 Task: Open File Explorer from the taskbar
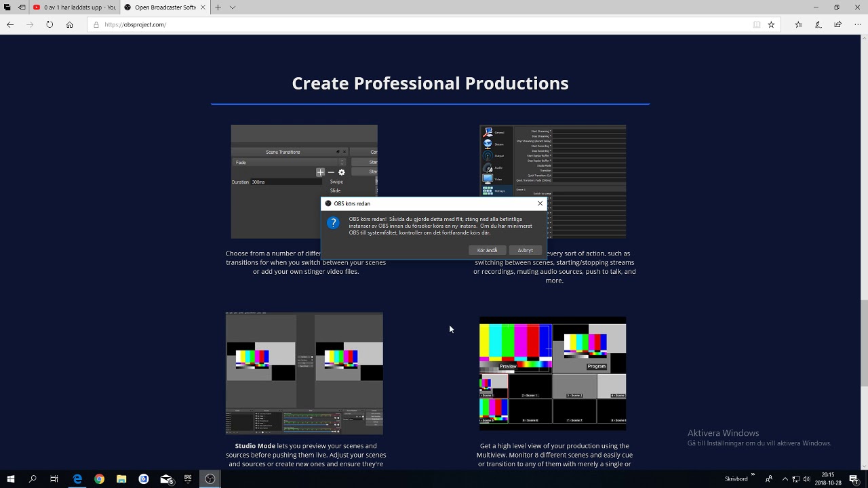[121, 479]
